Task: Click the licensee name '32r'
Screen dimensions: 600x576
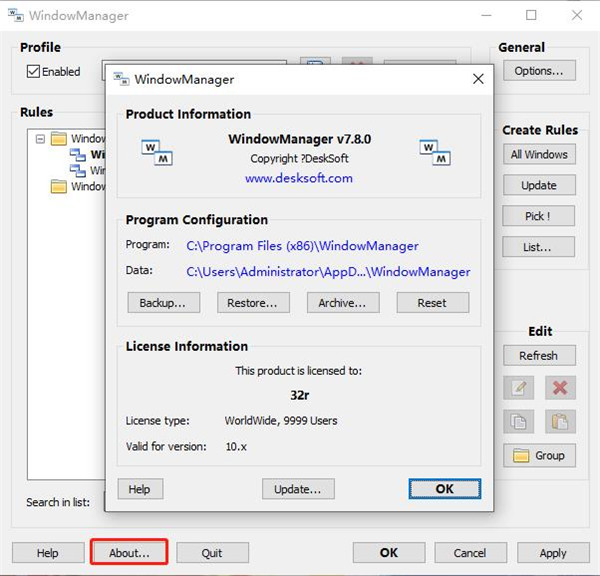Action: [x=300, y=395]
